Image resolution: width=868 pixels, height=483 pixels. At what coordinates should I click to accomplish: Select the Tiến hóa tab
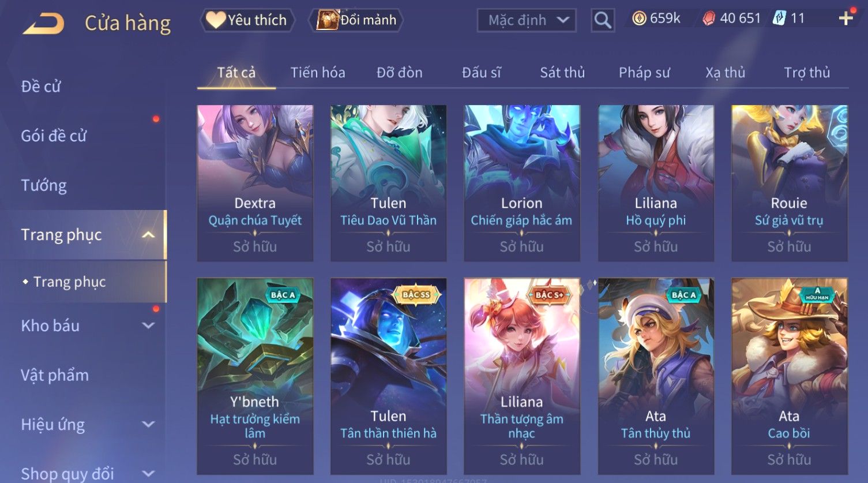(318, 73)
